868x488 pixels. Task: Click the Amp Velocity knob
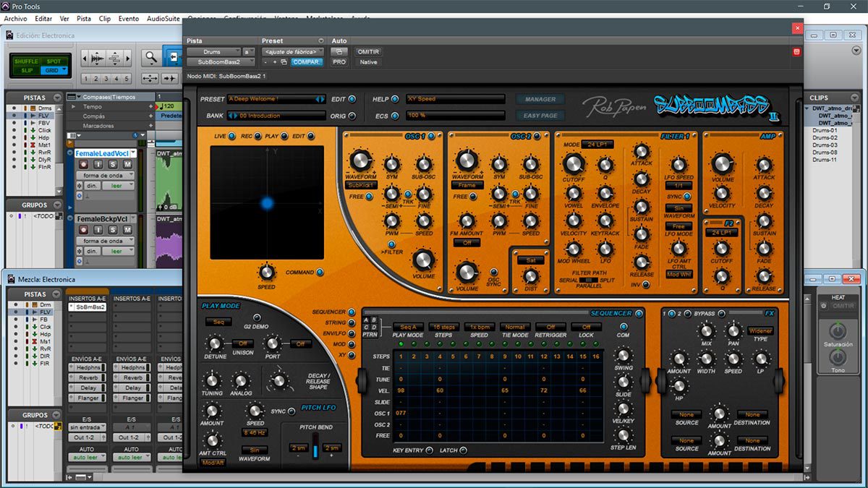[722, 193]
